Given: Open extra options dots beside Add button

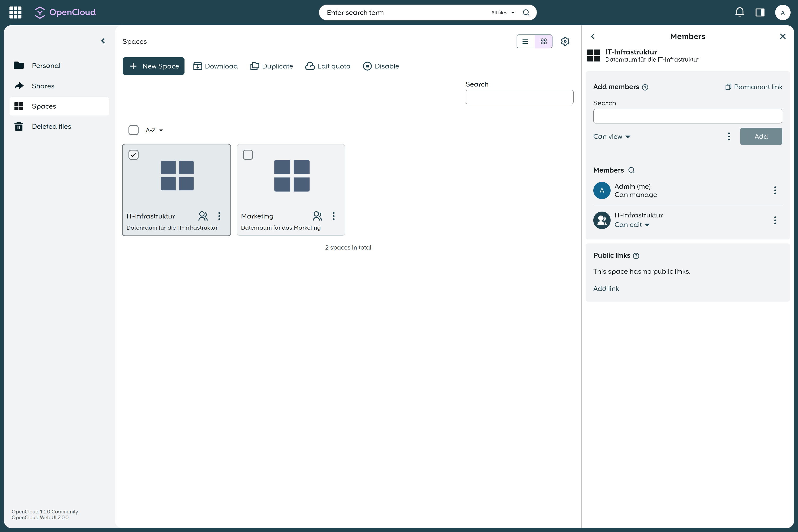Looking at the screenshot, I should [x=729, y=136].
